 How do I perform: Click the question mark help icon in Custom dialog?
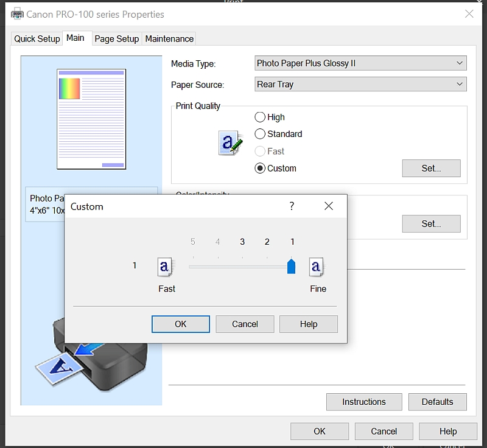click(x=292, y=206)
